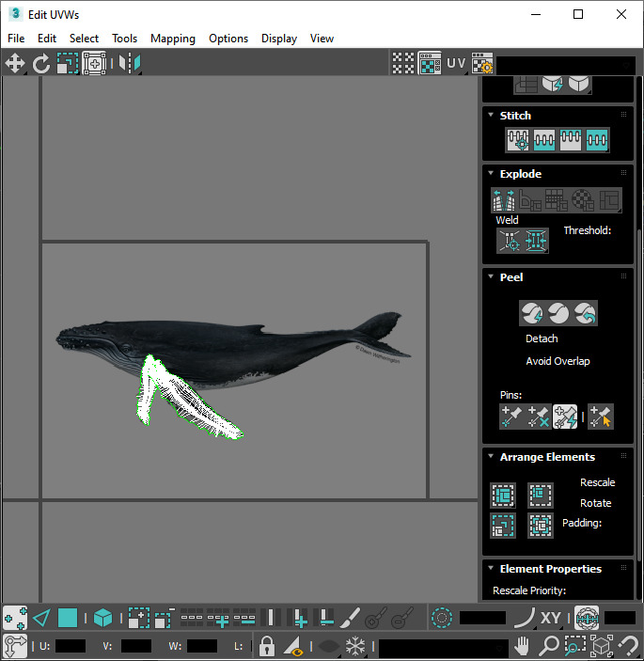Viewport: 644px width, 661px height.
Task: Click the Reset Peel icon
Action: pyautogui.click(x=585, y=313)
